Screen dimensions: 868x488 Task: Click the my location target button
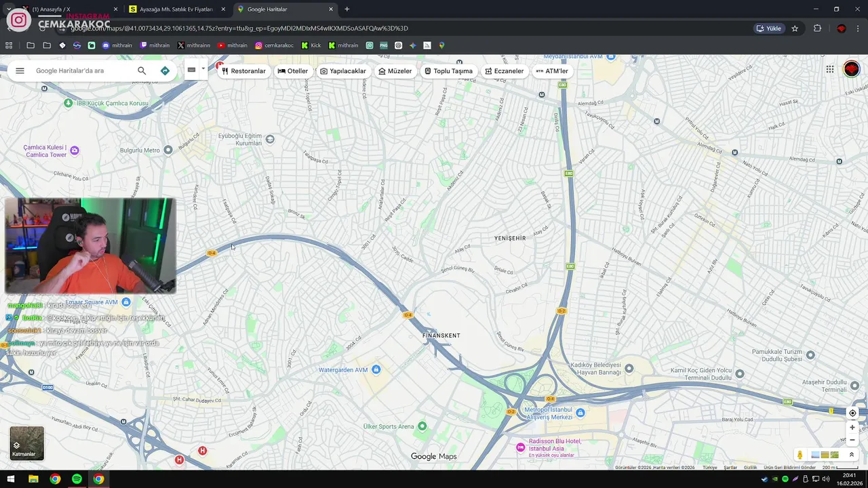[852, 413]
